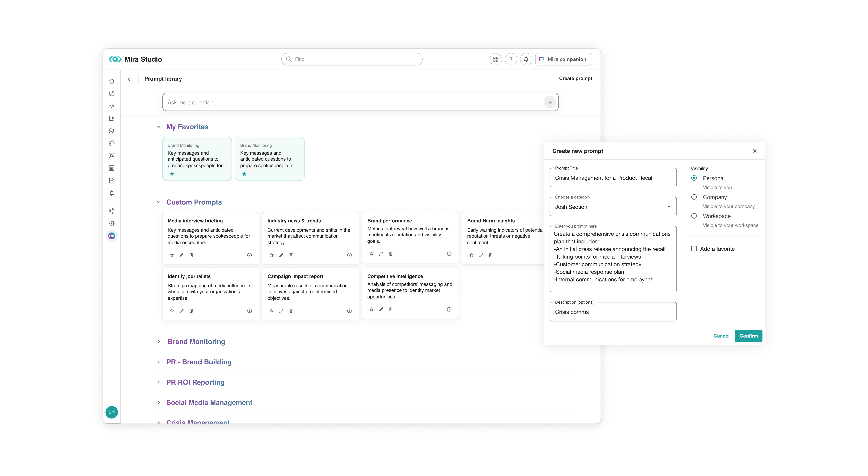Delete the Brand performance prompt
Image resolution: width=868 pixels, height=476 pixels.
point(391,254)
